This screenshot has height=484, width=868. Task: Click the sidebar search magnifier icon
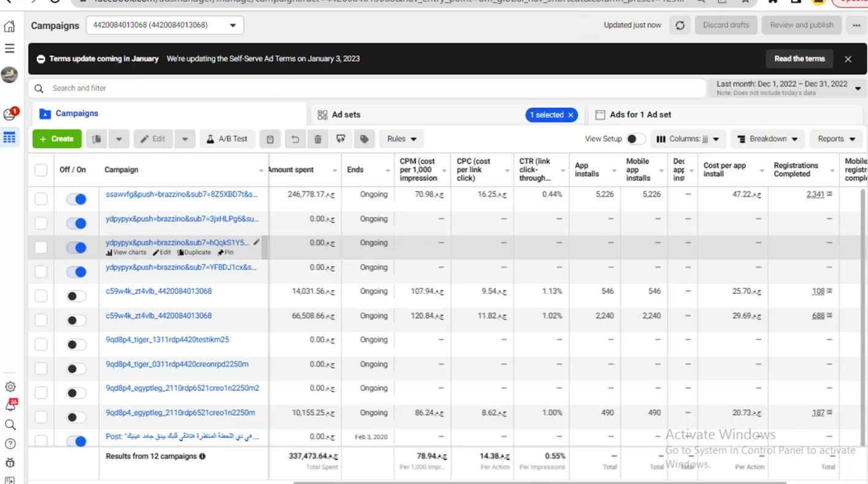coord(10,424)
